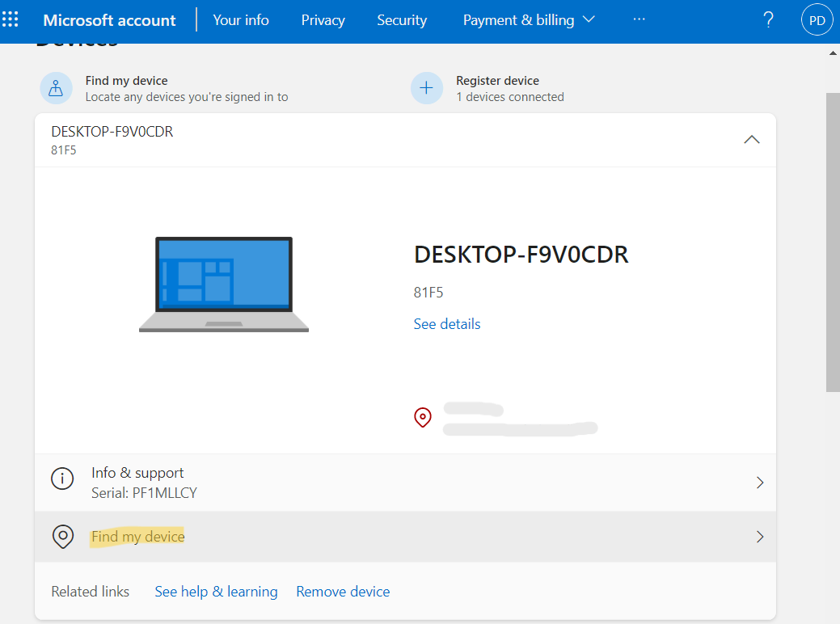Open the Payment & billing dropdown
This screenshot has height=624, width=840.
pos(529,20)
